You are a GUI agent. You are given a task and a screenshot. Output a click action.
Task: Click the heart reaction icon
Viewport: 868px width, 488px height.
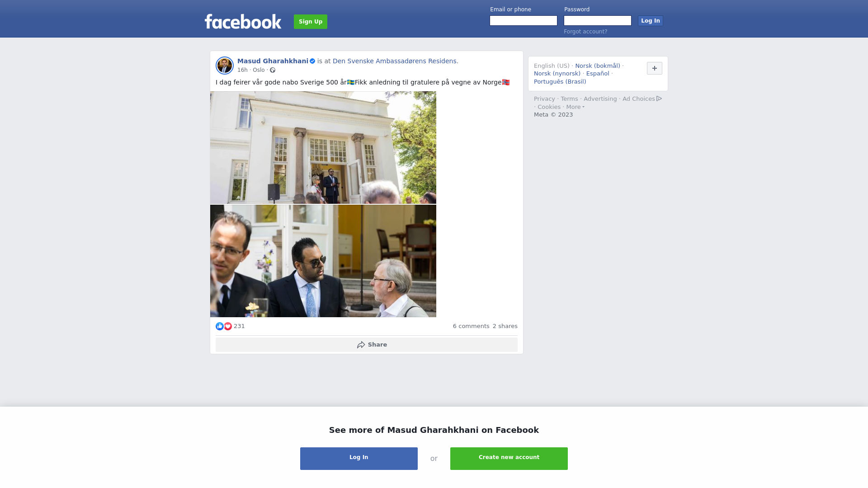point(228,326)
